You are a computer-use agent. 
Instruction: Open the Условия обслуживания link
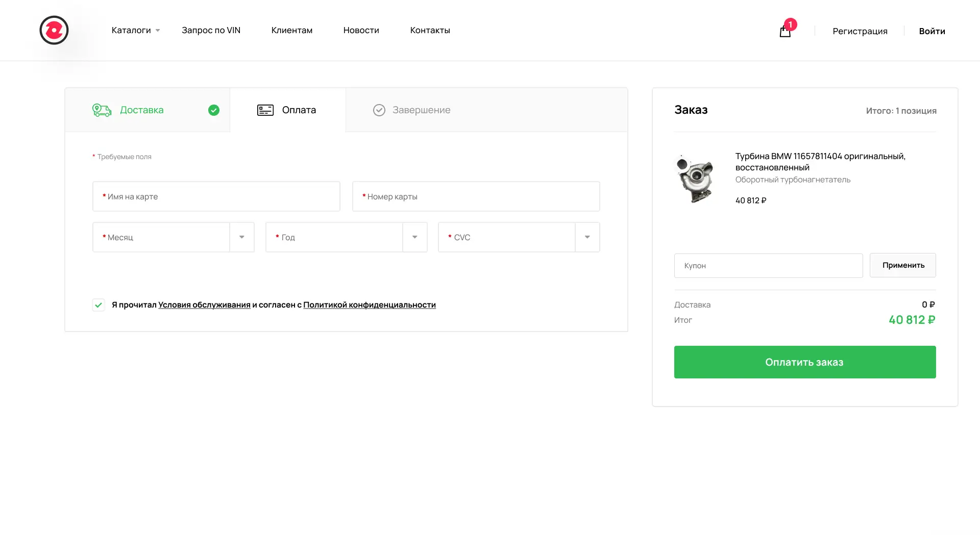click(204, 305)
